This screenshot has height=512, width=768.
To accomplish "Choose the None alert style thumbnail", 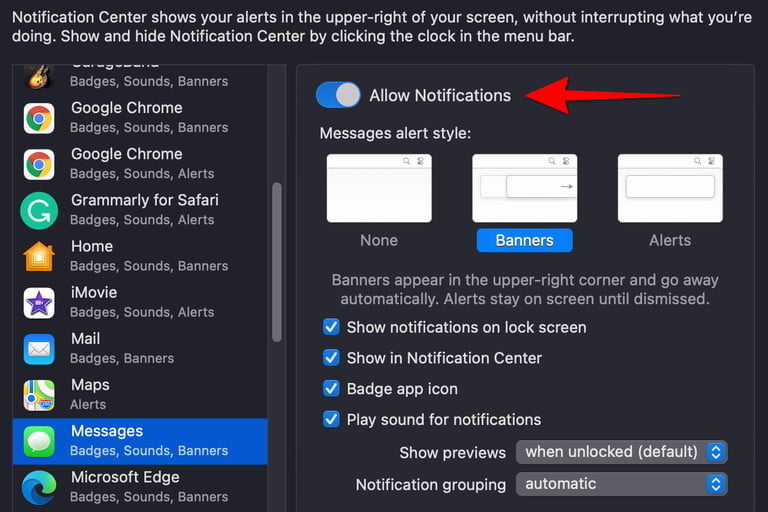I will (379, 188).
